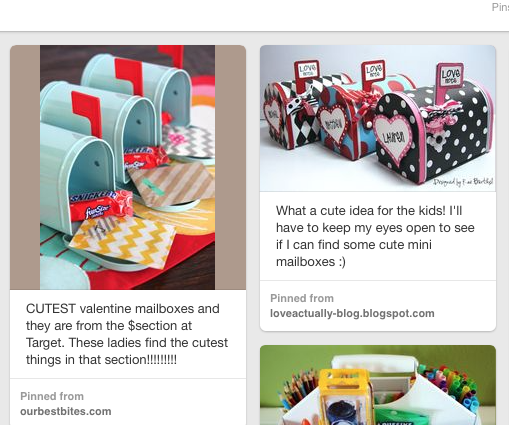The height and width of the screenshot is (425, 509).
Task: Click the 'What a cute idea' description
Action: pyautogui.click(x=375, y=236)
